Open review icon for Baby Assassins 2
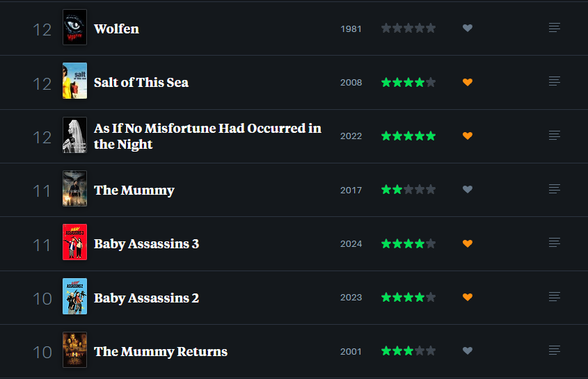The image size is (588, 379). [x=554, y=297]
